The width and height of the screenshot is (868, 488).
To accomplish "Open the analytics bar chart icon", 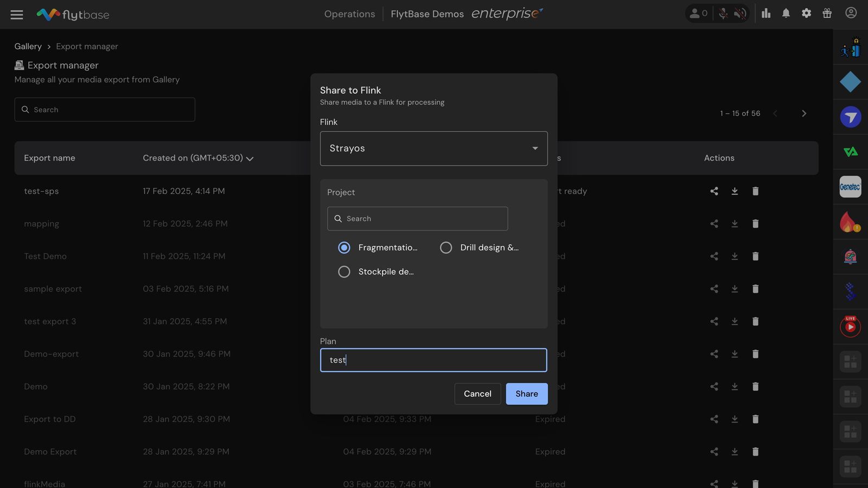I will coord(766,14).
